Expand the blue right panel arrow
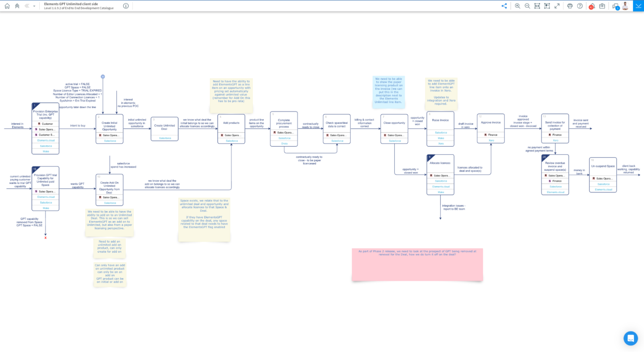Screen dimensions: 644x352 pyautogui.click(x=638, y=6)
